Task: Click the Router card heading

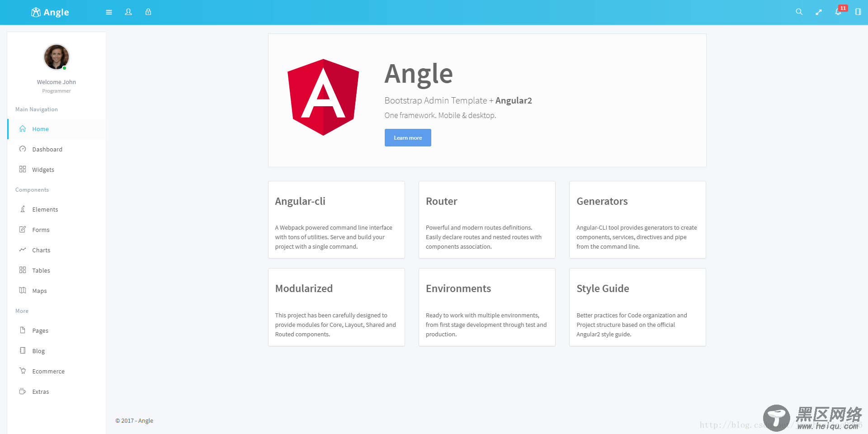Action: pos(442,201)
